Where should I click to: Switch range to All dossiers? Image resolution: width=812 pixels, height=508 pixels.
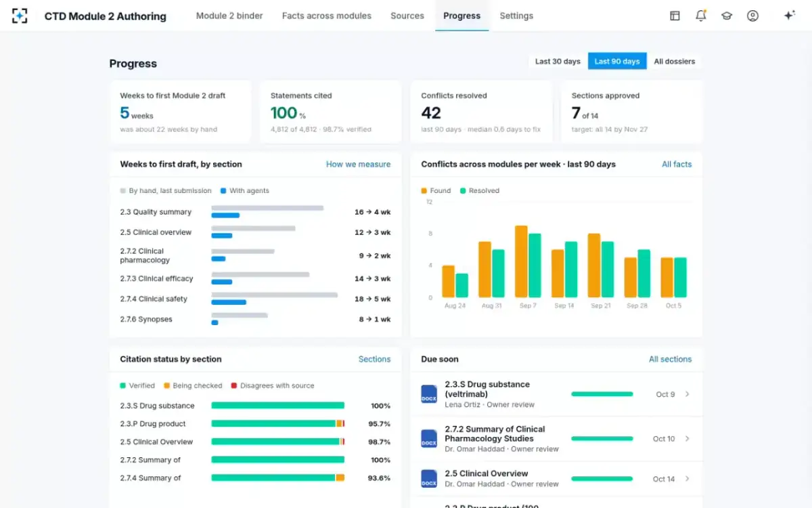674,62
